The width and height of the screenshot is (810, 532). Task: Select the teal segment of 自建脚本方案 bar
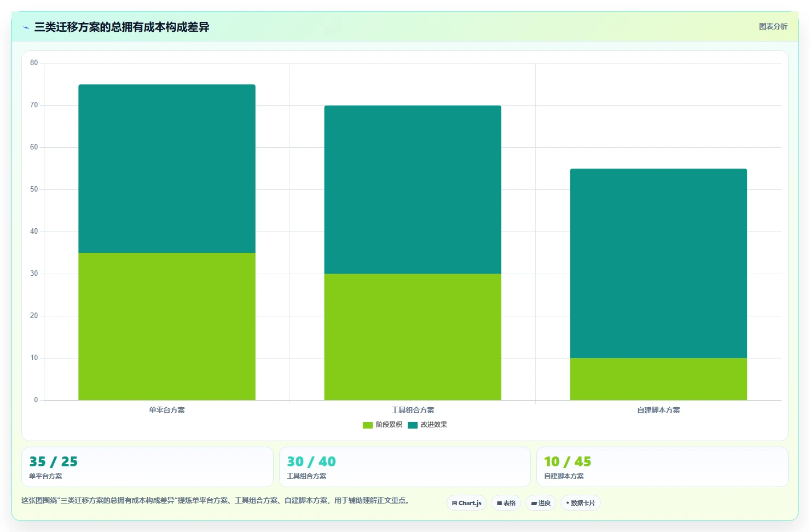658,263
